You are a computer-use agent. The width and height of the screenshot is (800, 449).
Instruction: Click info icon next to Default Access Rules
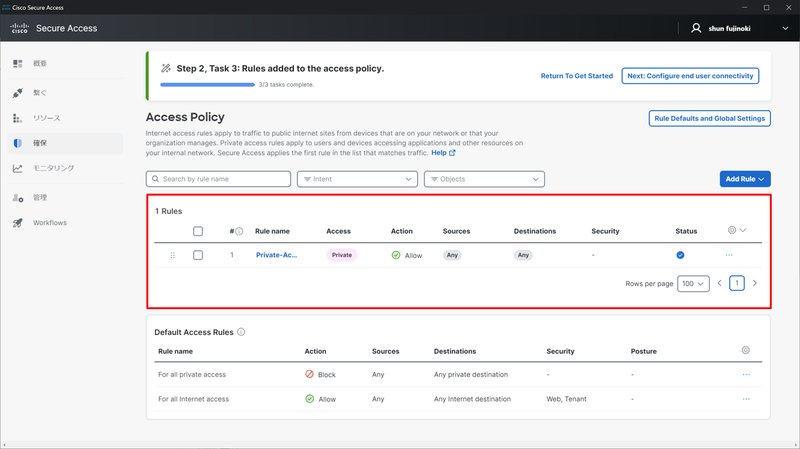241,332
